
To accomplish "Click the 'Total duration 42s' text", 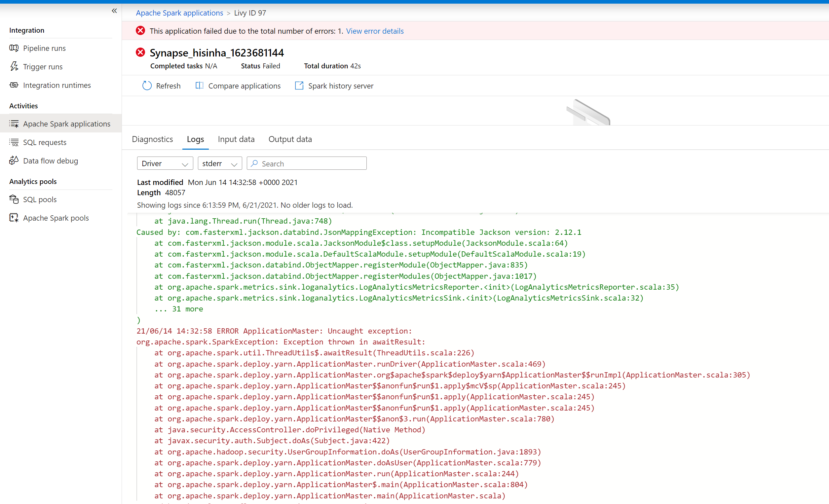I will pos(332,66).
